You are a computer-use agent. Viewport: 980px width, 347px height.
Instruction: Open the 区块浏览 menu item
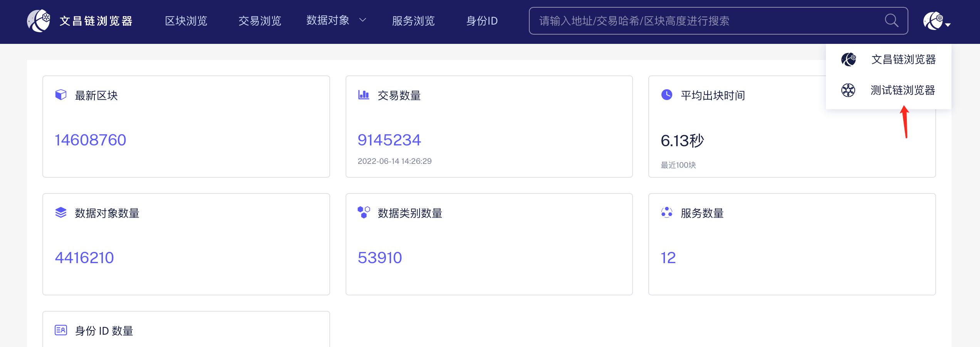[x=186, y=21]
